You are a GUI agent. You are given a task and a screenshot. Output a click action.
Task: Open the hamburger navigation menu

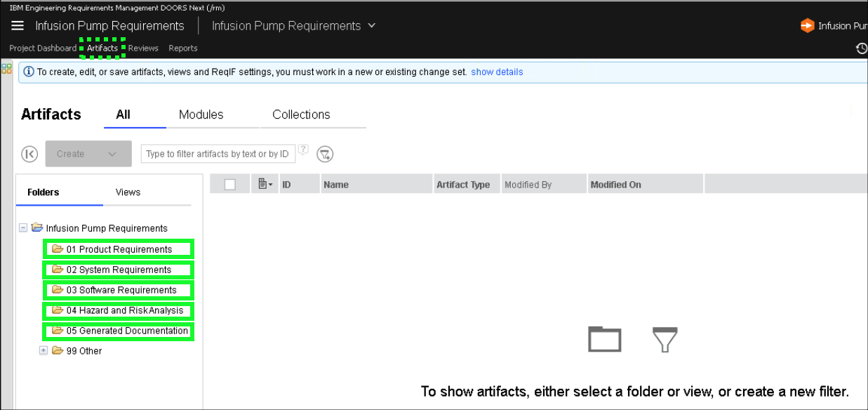18,26
